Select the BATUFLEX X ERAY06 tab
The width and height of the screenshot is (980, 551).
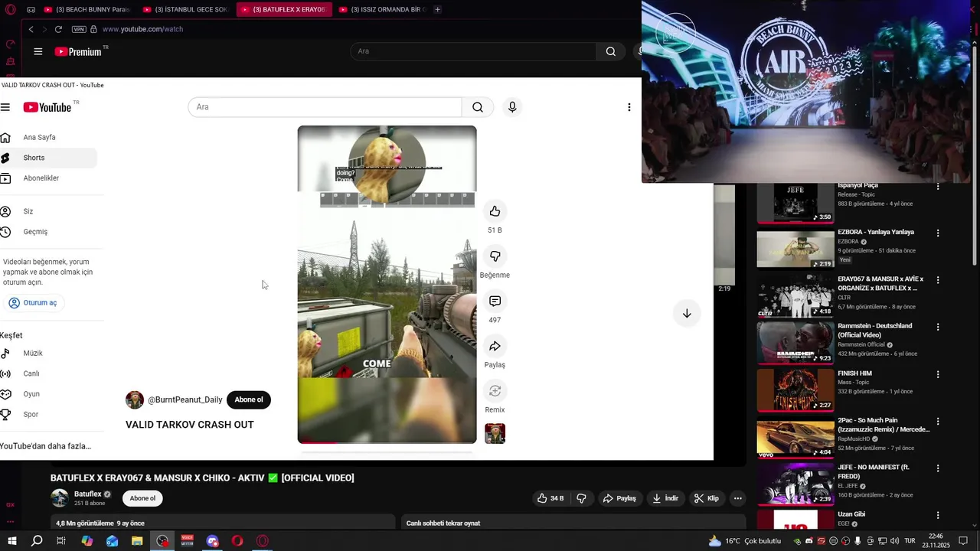click(284, 9)
